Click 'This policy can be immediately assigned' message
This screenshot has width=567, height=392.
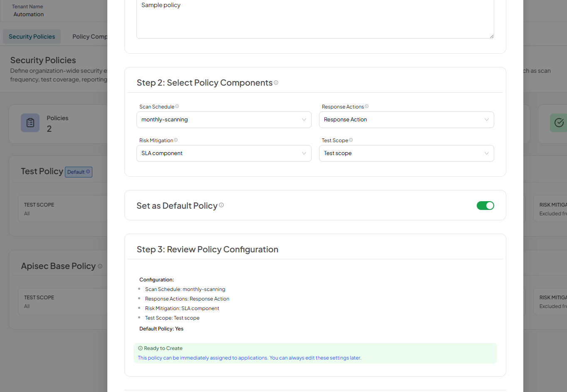tap(250, 358)
